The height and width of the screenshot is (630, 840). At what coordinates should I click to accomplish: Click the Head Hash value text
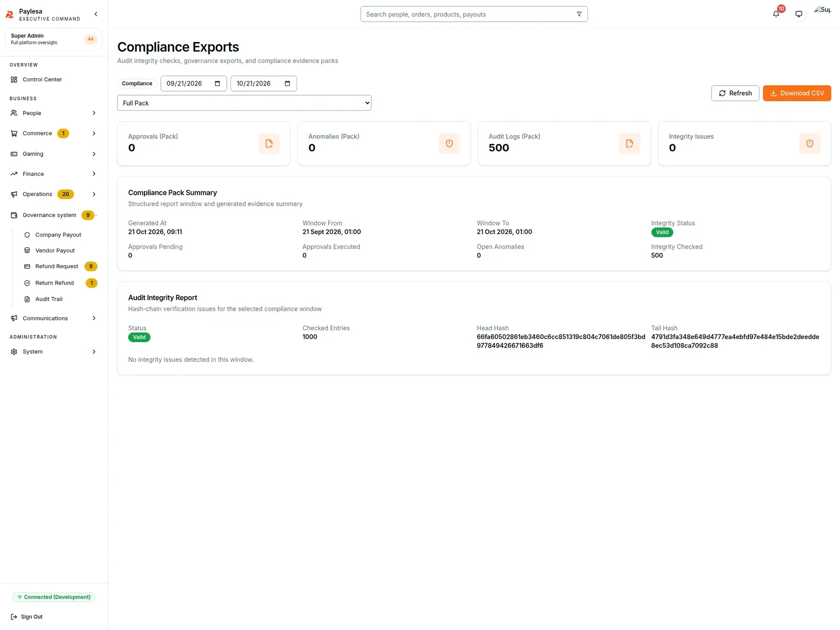click(561, 341)
